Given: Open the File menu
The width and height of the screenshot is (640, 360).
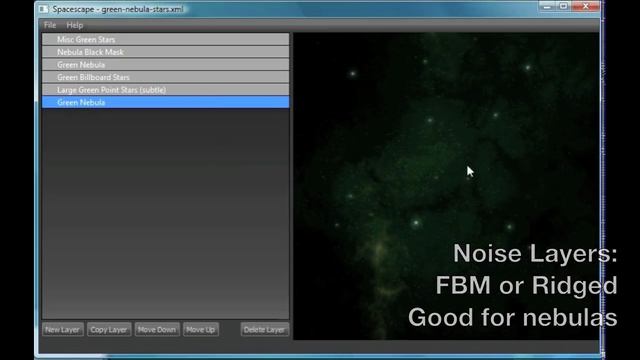Looking at the screenshot, I should coord(50,25).
